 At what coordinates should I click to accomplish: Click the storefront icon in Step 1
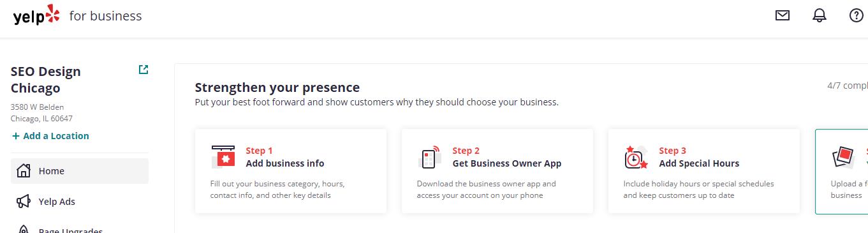tap(223, 156)
